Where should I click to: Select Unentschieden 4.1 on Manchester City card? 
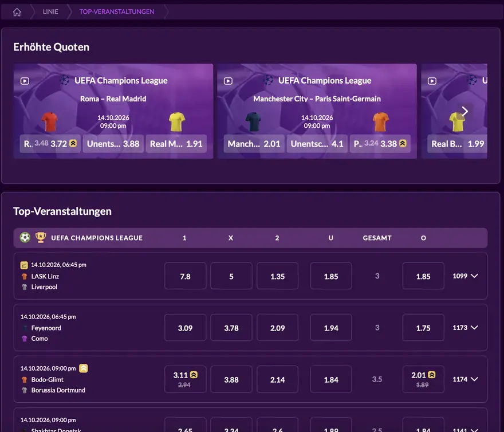[317, 143]
